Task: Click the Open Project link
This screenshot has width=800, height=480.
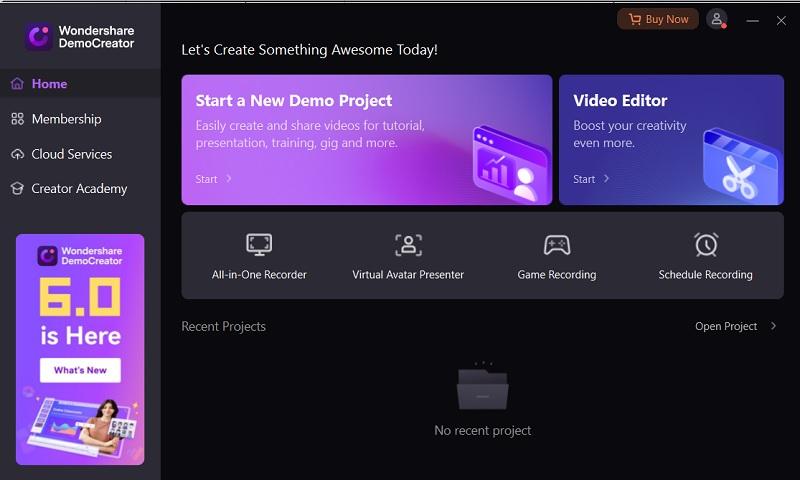Action: click(726, 326)
